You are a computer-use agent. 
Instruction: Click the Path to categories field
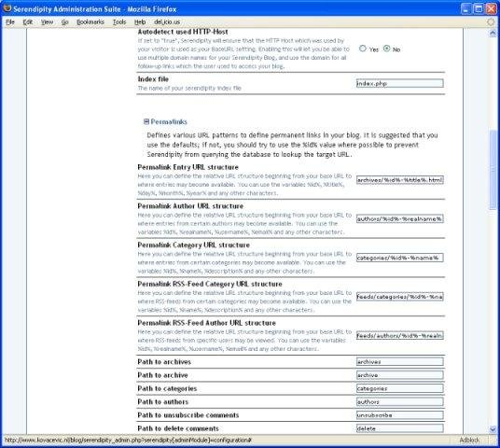[x=400, y=388]
